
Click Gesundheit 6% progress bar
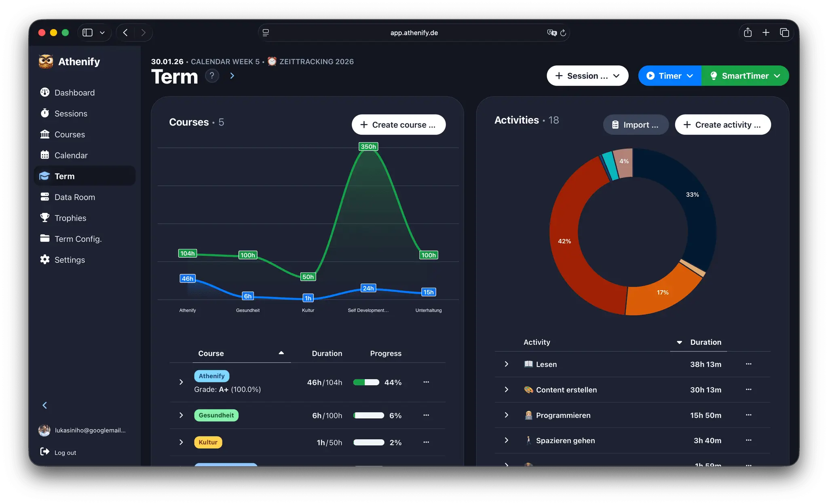pos(369,415)
